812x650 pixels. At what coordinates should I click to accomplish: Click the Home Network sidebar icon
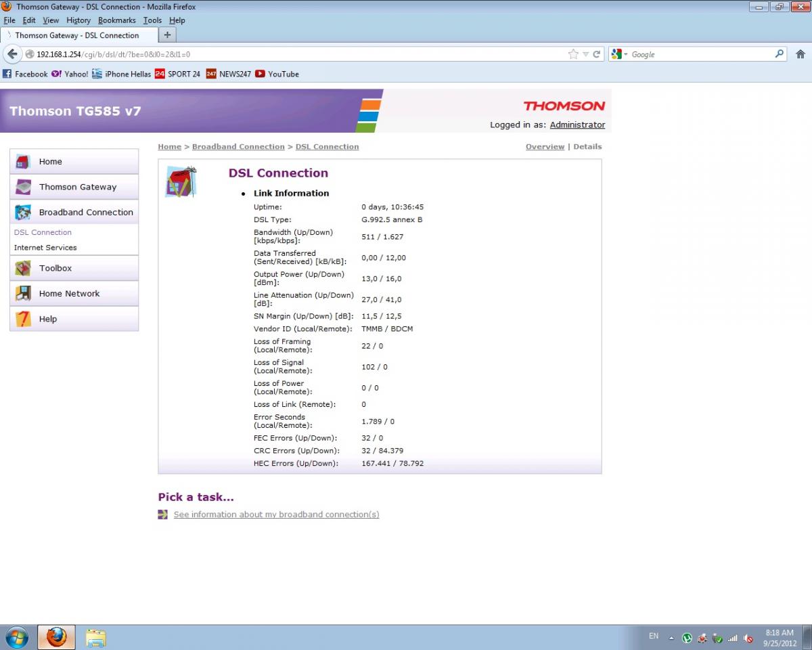23,294
